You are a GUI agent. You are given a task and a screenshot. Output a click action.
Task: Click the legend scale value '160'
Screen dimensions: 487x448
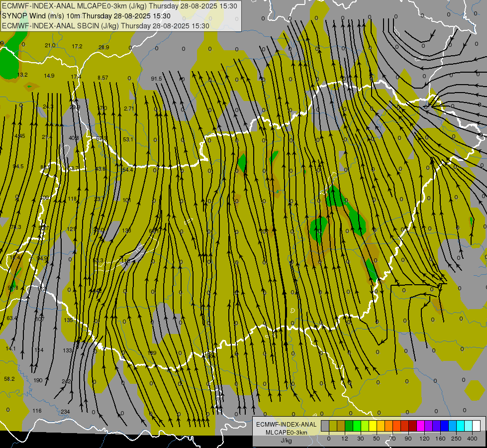tap(440, 439)
